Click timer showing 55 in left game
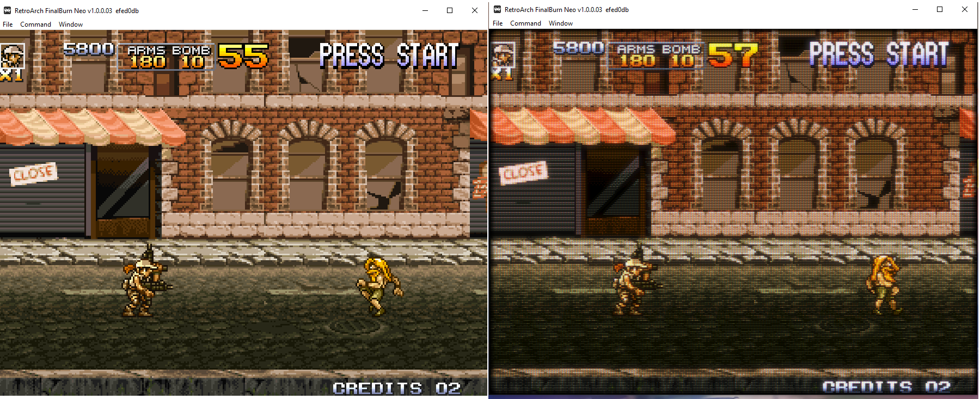The height and width of the screenshot is (399, 980). 243,56
